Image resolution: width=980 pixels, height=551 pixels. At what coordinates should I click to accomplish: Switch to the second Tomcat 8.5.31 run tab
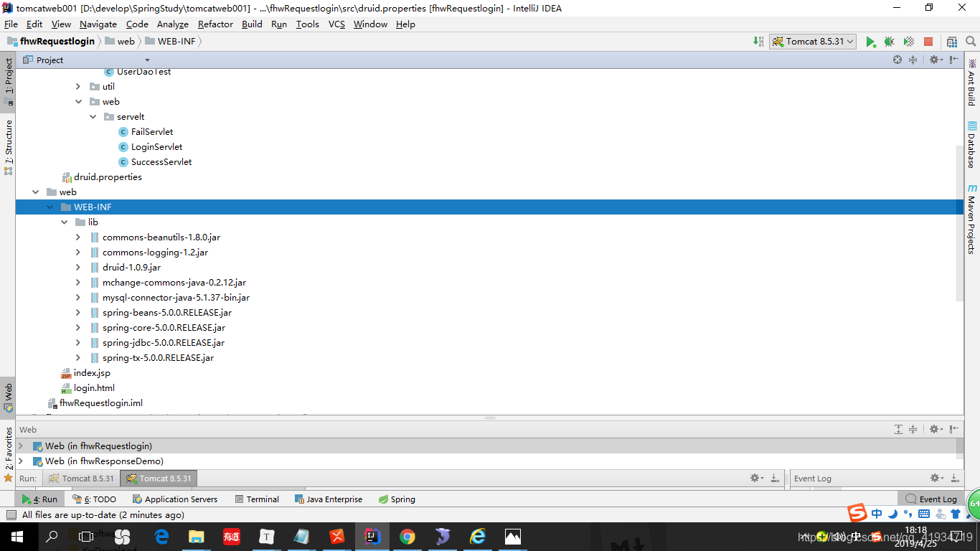[x=158, y=479]
